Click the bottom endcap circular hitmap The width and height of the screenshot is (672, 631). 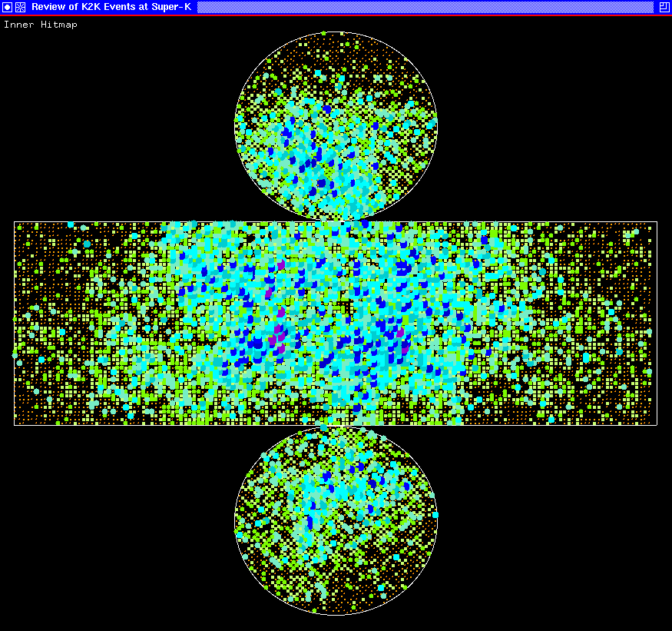pos(336,521)
